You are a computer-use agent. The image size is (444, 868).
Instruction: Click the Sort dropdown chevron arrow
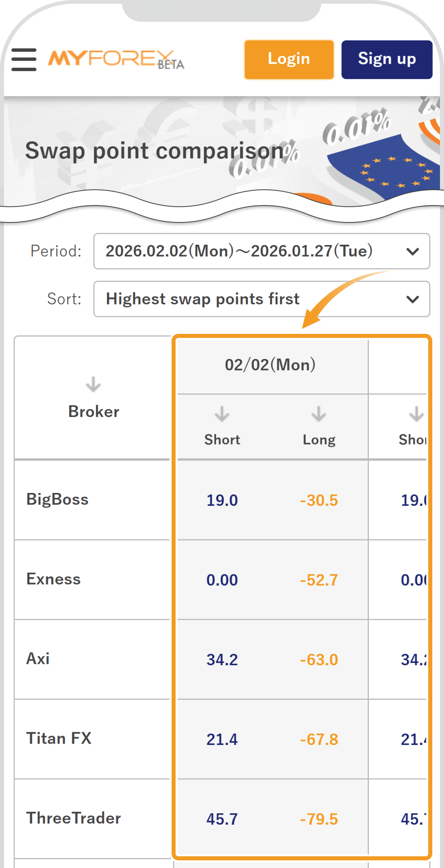(x=413, y=300)
